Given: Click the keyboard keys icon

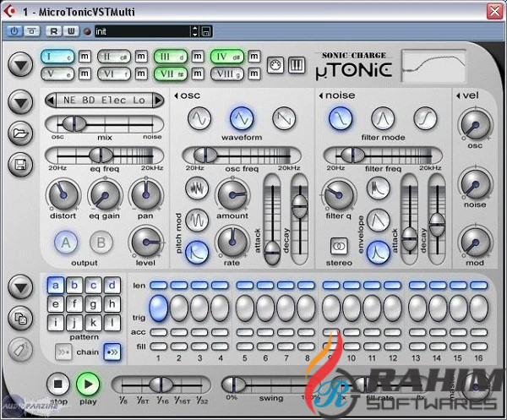Looking at the screenshot, I should [297, 65].
